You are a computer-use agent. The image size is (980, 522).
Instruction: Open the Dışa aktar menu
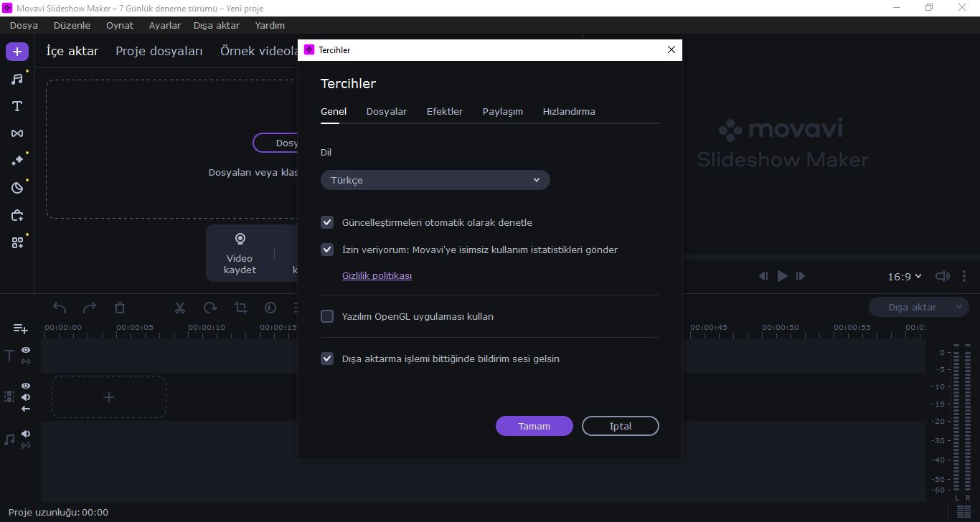[217, 25]
